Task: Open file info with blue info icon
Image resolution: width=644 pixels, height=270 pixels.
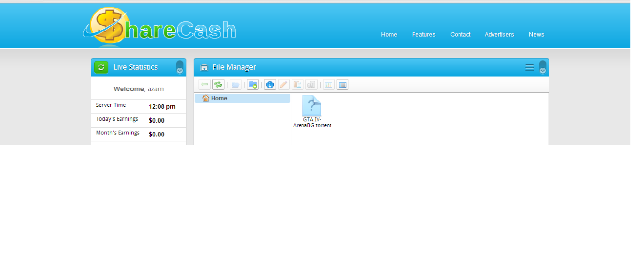Action: coord(270,85)
